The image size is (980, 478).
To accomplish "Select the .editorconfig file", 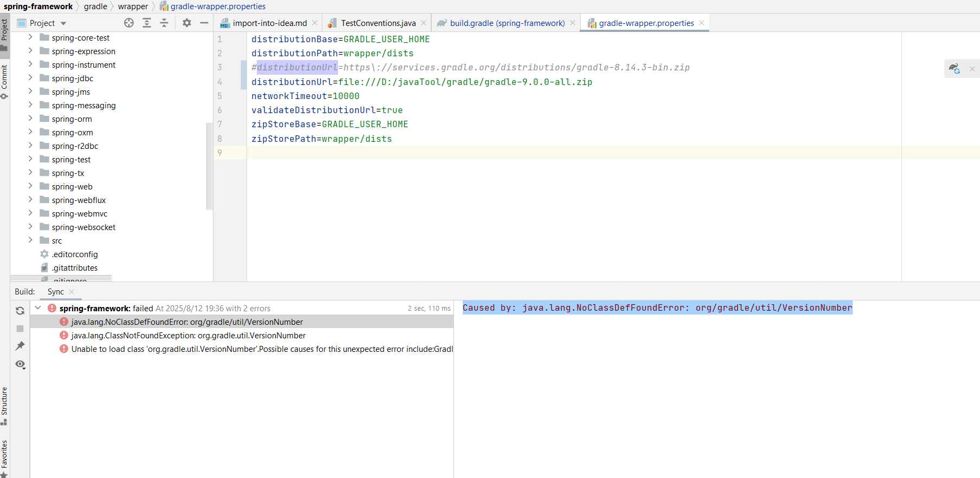I will tap(75, 254).
